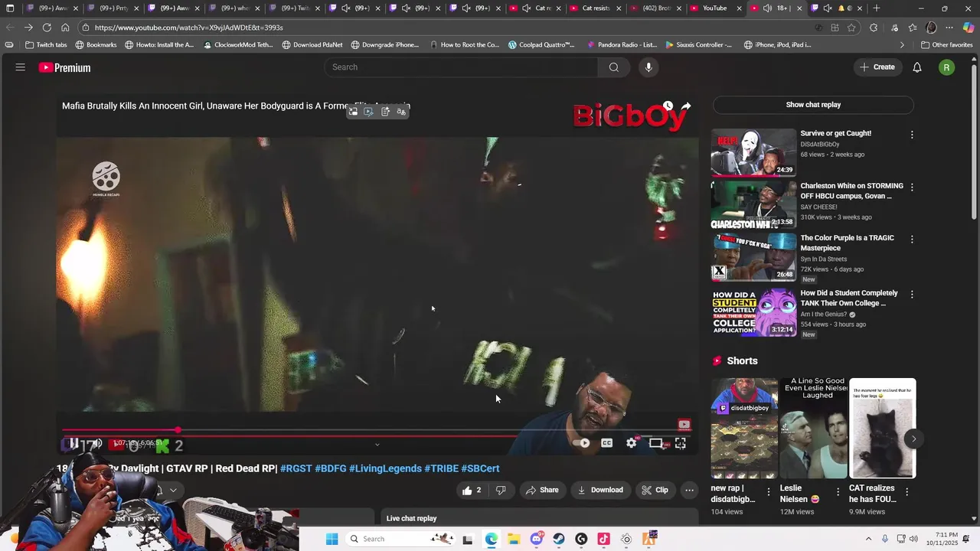Open YouTube notifications bell
Screen dimensions: 980x551
[917, 67]
